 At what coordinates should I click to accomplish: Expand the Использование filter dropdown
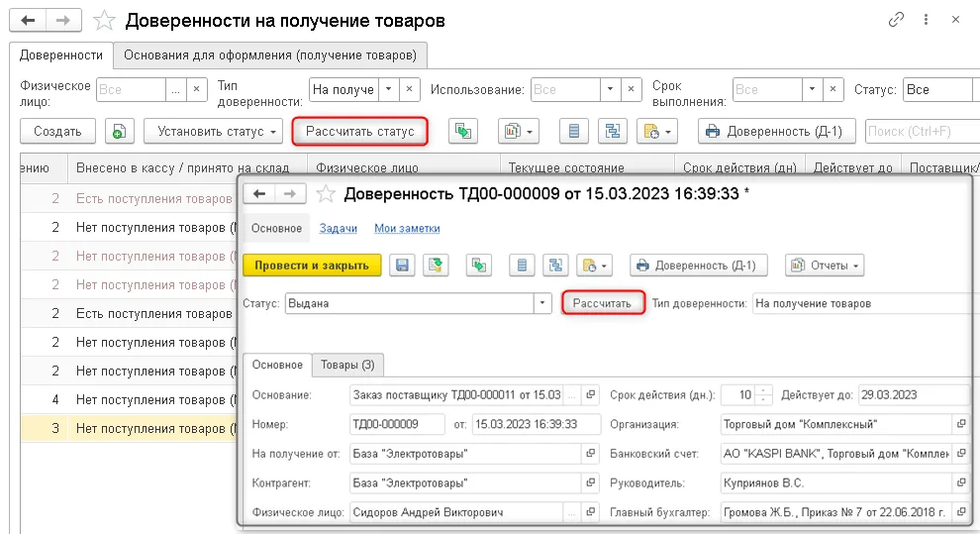(610, 89)
